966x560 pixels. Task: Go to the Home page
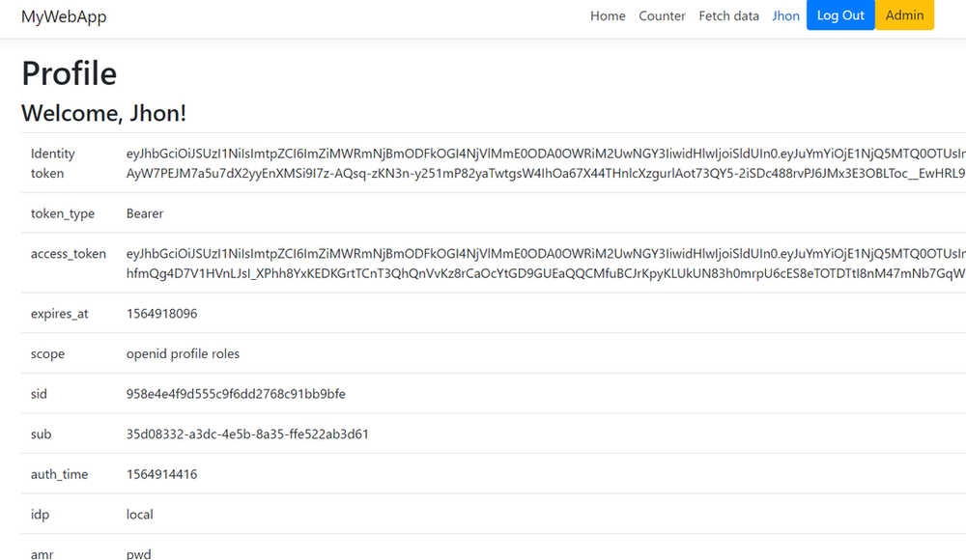point(608,16)
